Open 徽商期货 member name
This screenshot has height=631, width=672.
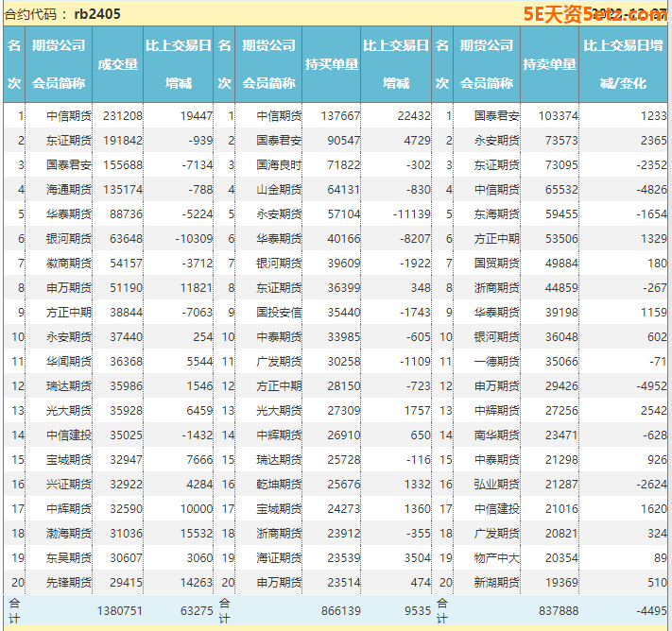point(69,264)
